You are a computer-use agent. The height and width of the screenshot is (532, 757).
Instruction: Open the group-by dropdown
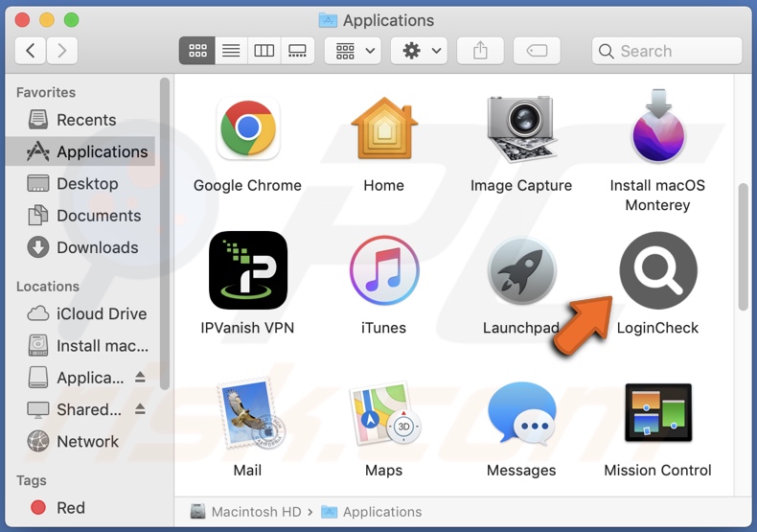pyautogui.click(x=353, y=50)
